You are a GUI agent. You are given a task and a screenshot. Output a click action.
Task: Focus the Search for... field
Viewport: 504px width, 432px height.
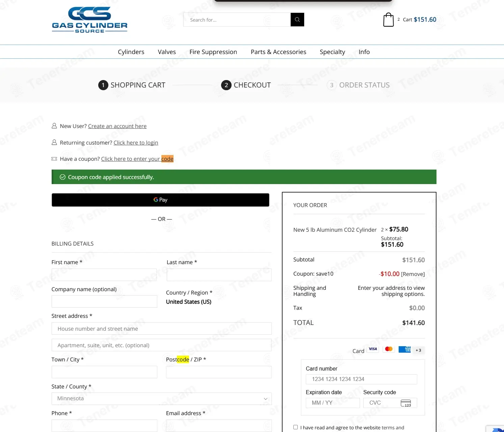click(237, 20)
